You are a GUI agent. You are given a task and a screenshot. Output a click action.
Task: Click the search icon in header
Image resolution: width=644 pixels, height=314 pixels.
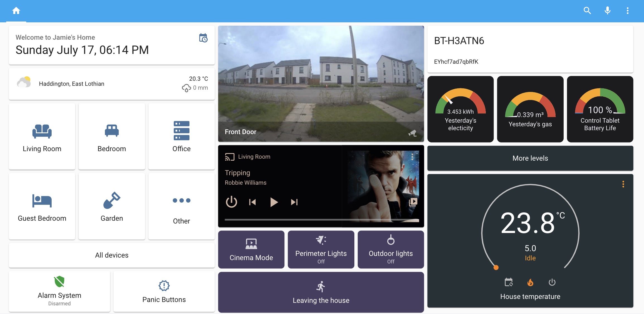(587, 11)
